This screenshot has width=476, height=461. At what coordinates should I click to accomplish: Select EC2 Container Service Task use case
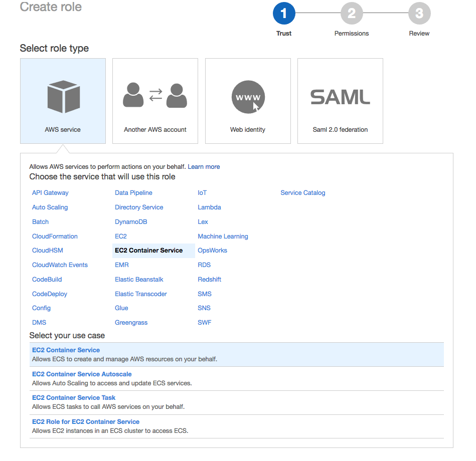[x=236, y=402]
